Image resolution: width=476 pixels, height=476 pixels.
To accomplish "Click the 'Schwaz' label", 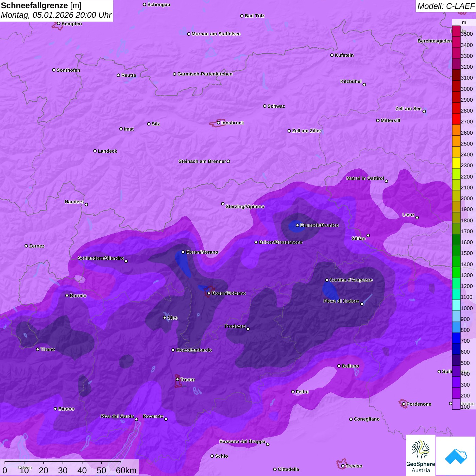I will [276, 106].
